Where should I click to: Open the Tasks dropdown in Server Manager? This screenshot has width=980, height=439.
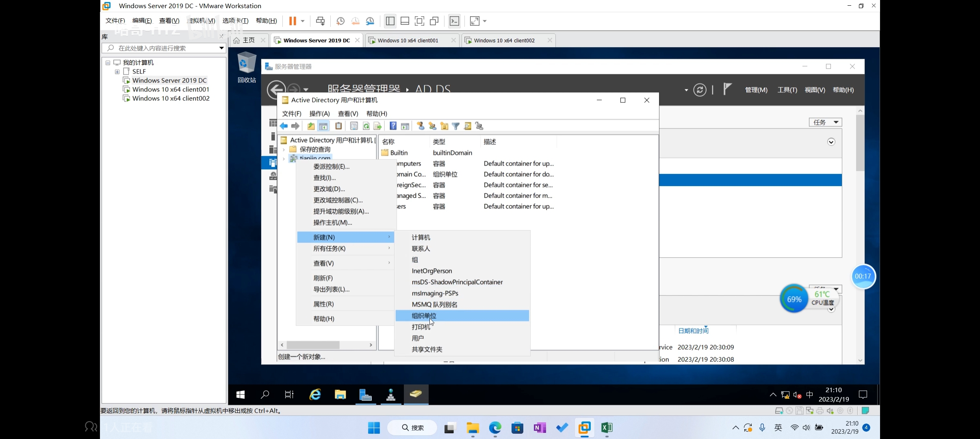(x=825, y=122)
